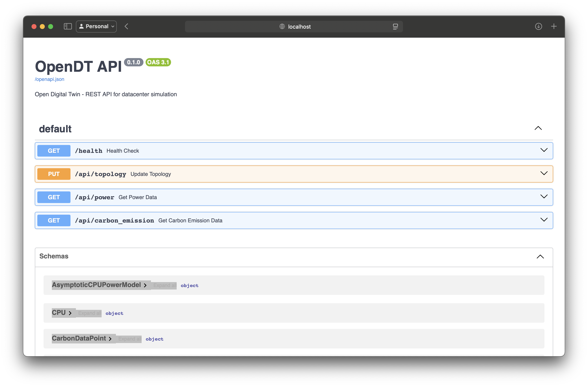Click the GET badge on /health endpoint

tap(54, 151)
